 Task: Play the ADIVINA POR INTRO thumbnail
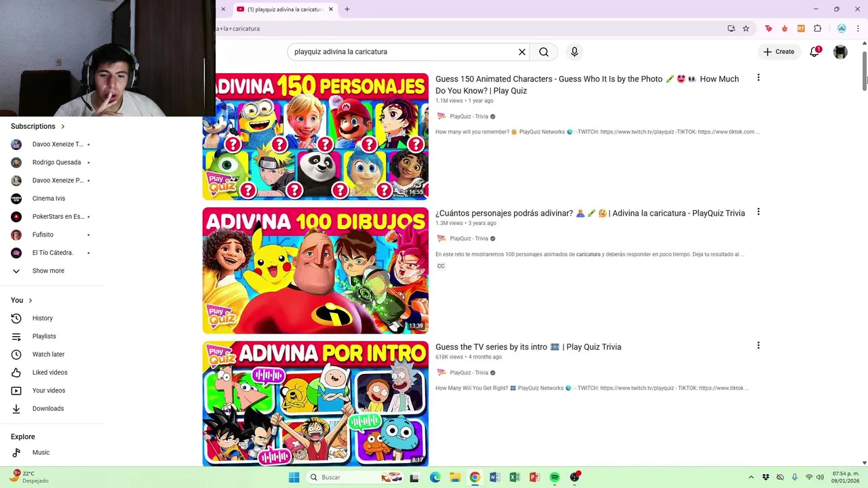tap(315, 404)
